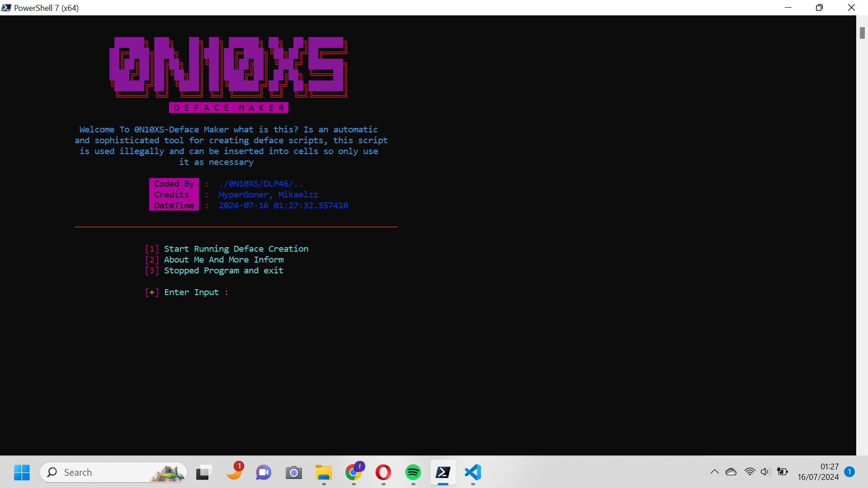Open the OneDrive cloud tray icon
Image resolution: width=868 pixels, height=488 pixels.
click(731, 472)
